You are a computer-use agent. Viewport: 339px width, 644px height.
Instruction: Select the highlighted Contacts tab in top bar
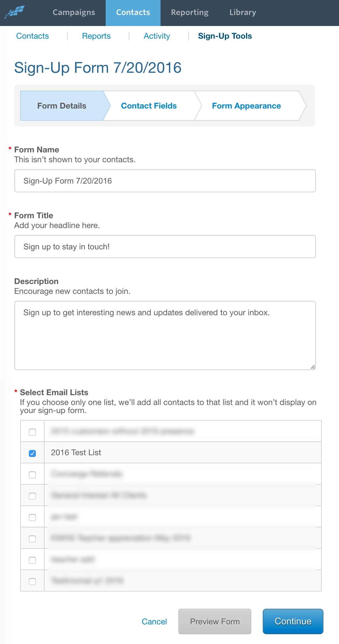click(x=133, y=12)
